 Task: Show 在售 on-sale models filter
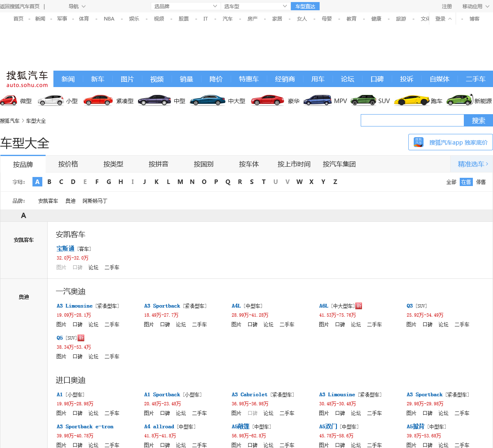466,182
